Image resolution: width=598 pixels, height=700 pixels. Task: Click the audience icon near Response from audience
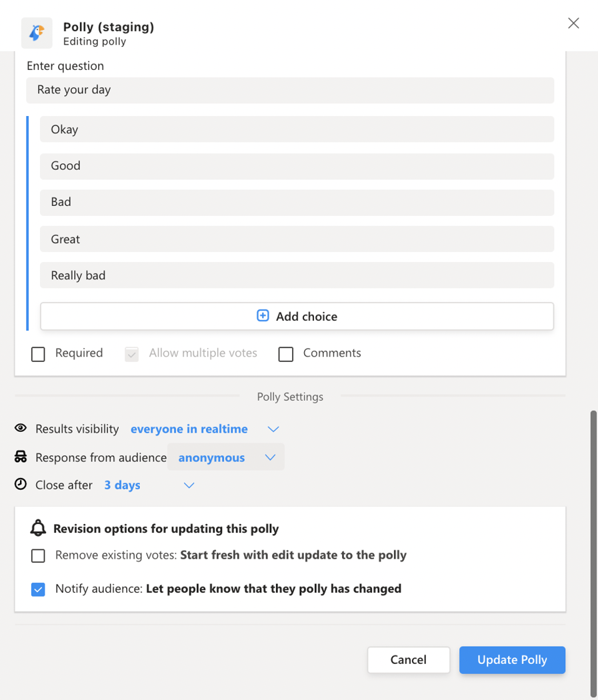[20, 457]
